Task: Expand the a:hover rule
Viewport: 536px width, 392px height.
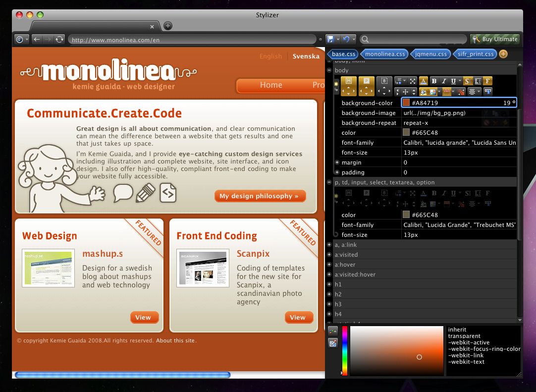Action: coord(329,264)
